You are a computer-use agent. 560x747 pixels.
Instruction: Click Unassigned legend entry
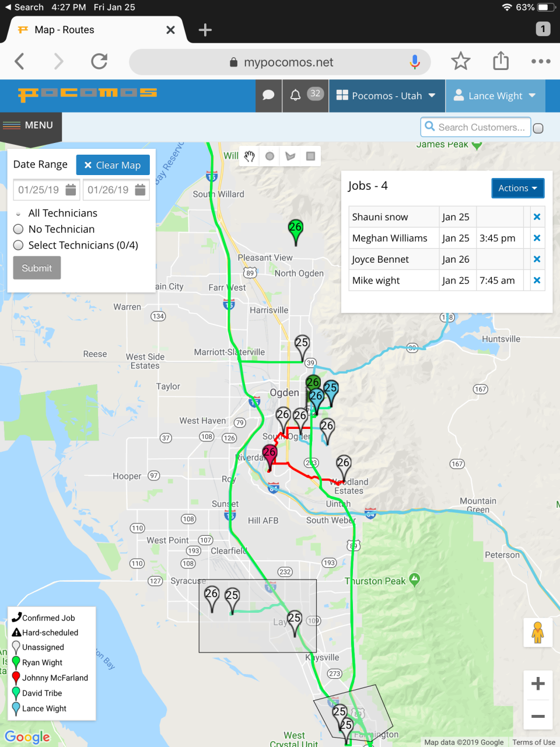click(38, 647)
